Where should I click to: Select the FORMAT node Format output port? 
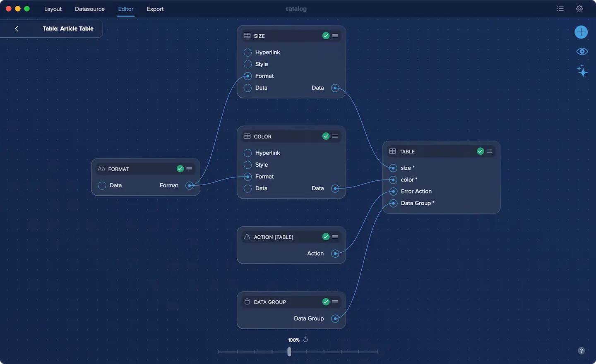pos(190,185)
